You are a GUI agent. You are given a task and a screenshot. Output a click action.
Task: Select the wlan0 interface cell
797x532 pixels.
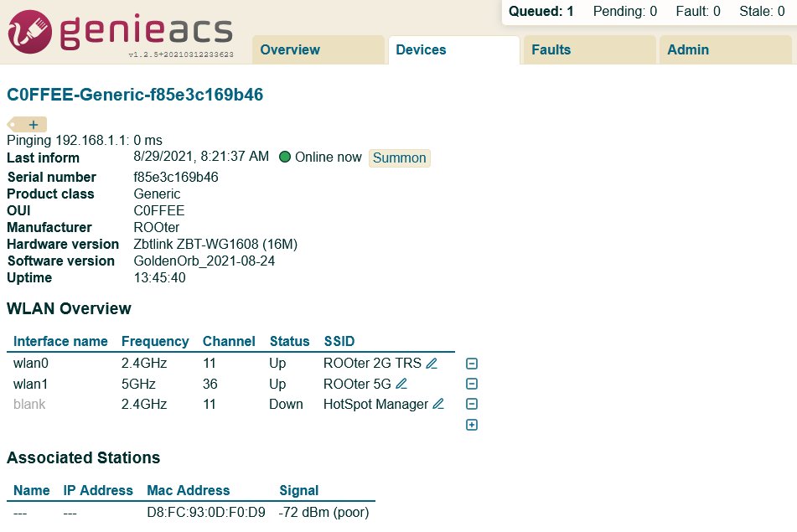coord(31,364)
